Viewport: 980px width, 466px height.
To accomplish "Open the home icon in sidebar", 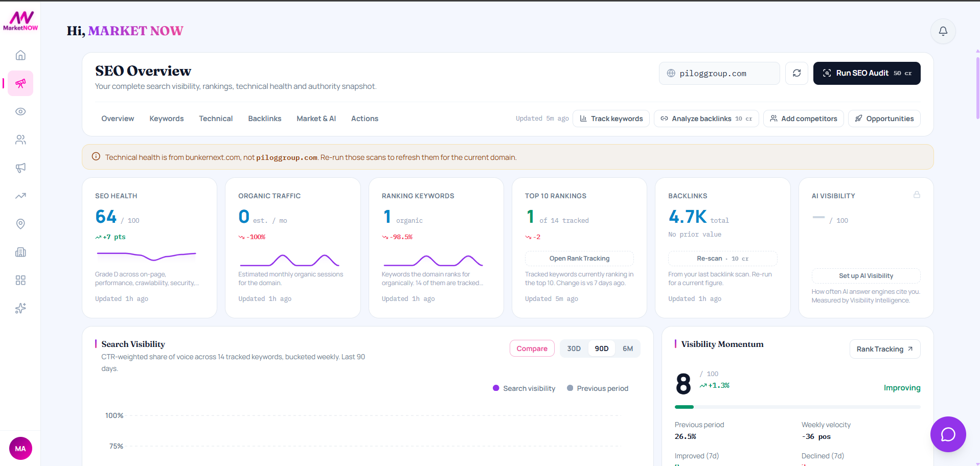I will pyautogui.click(x=20, y=55).
